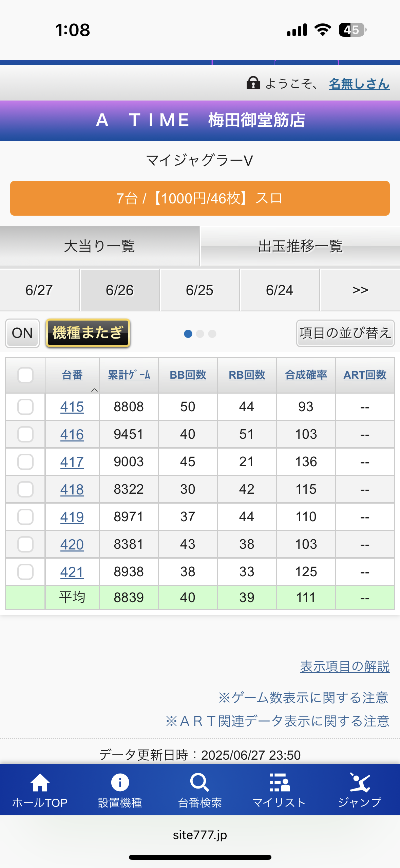400x868 pixels.
Task: Select the 6/25 date tab
Action: coord(200,290)
